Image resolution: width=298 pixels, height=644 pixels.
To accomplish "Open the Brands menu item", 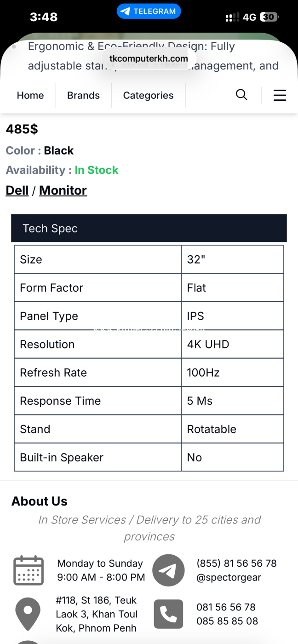I will 83,95.
